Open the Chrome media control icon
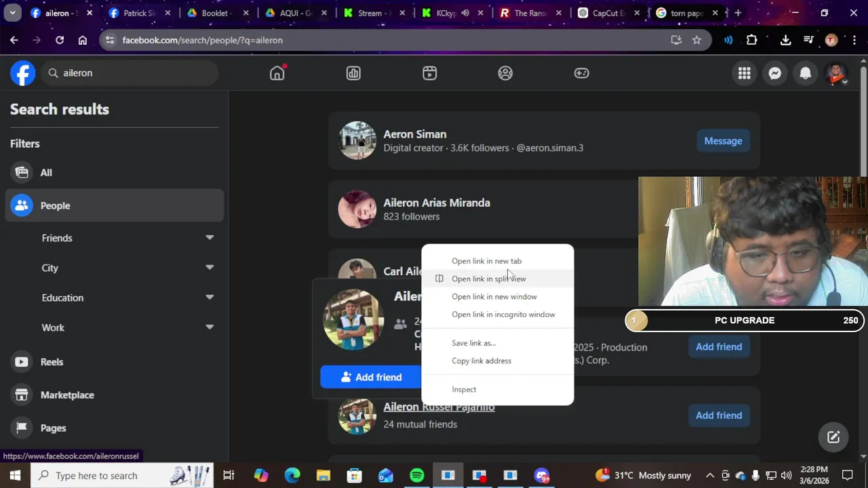868x488 pixels. click(808, 40)
